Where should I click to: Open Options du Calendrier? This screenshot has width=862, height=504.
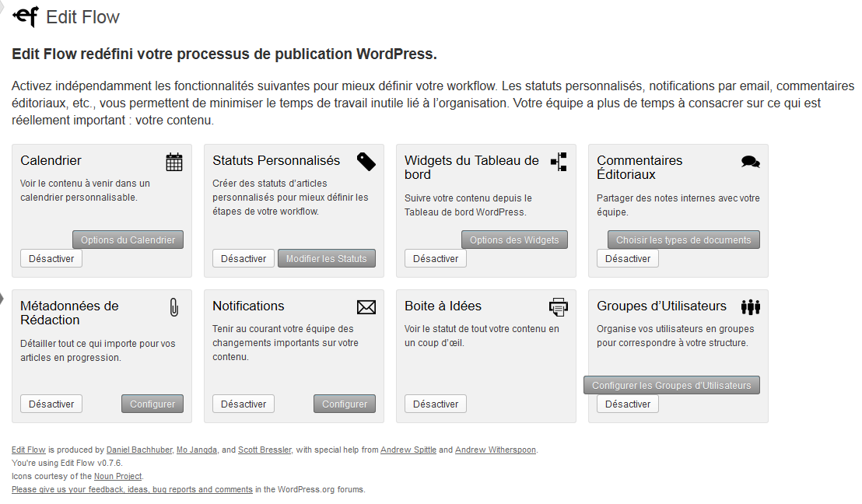coord(128,240)
